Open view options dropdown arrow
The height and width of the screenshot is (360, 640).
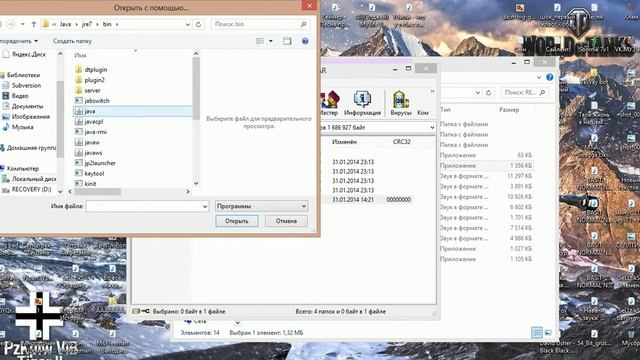271,41
